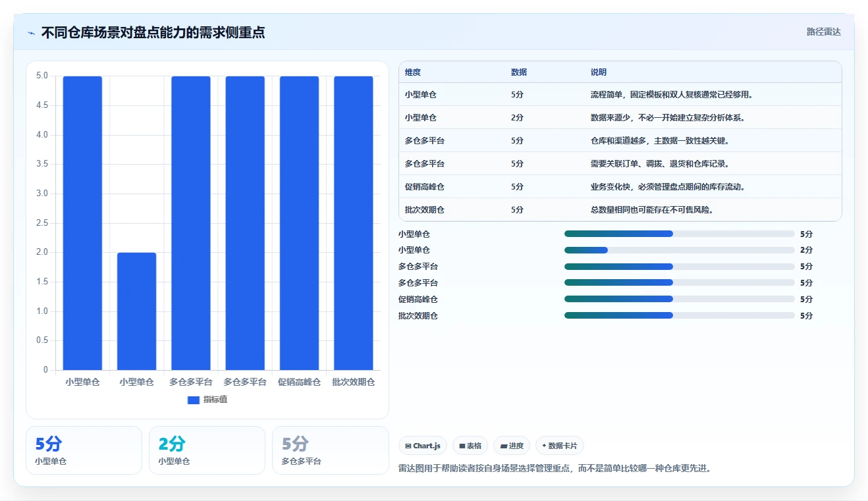This screenshot has width=868, height=501.
Task: Select the 数据卡片 tag
Action: pos(559,446)
